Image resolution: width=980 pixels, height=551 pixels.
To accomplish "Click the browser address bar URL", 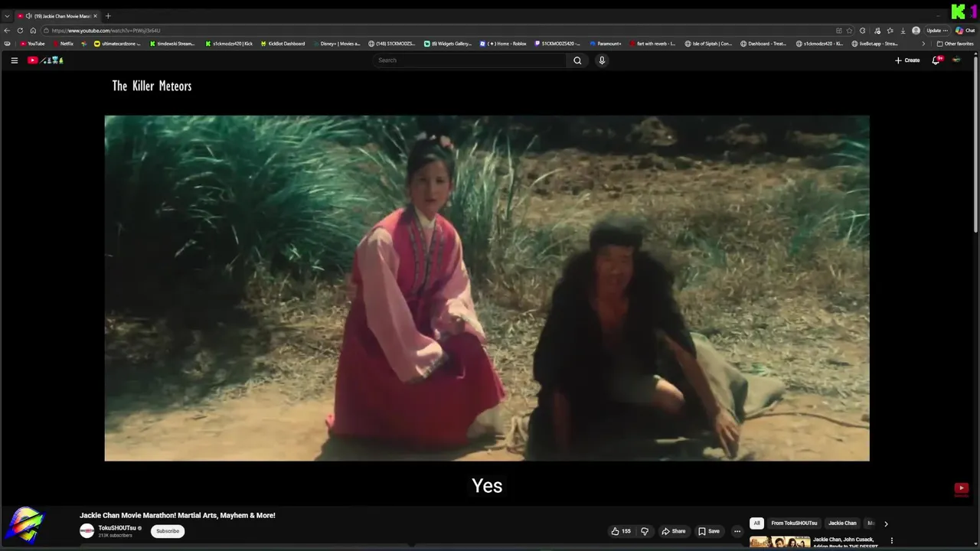I will [106, 31].
